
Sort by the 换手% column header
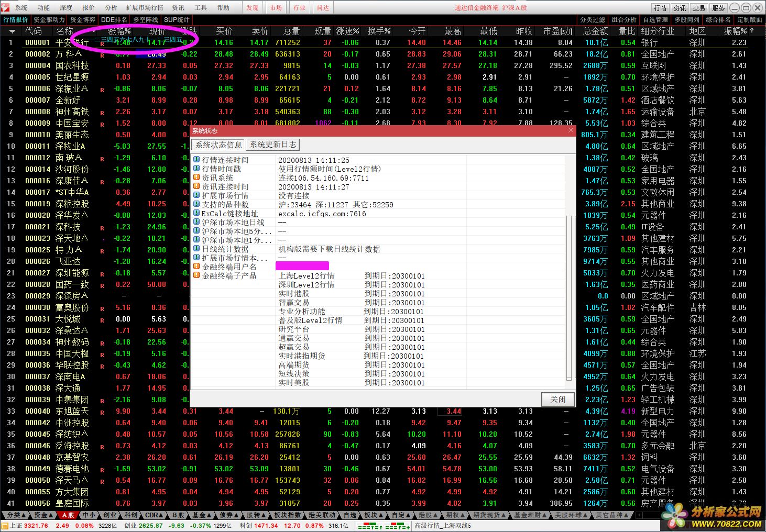(379, 31)
